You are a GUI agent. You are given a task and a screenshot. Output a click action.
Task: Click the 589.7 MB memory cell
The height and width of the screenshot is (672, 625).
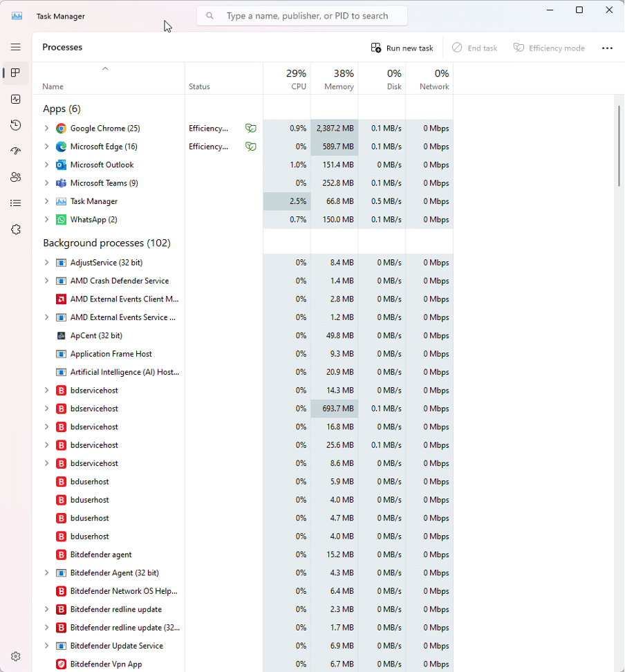(335, 147)
